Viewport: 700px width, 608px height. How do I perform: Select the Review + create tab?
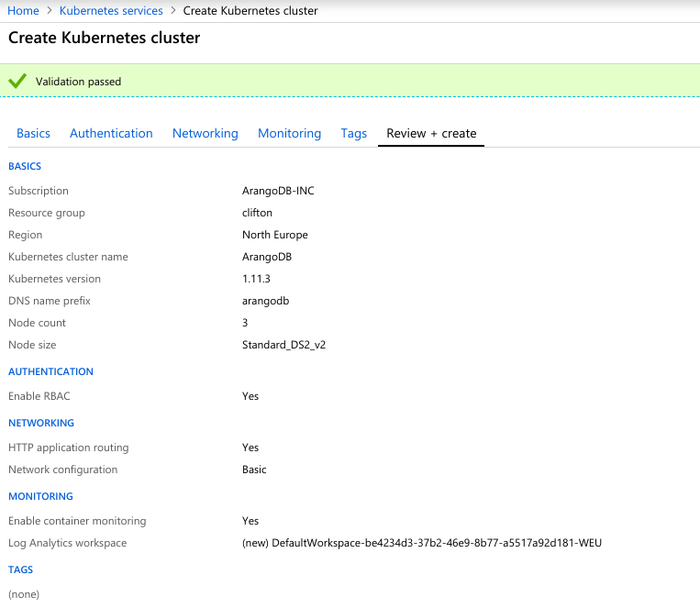click(431, 133)
